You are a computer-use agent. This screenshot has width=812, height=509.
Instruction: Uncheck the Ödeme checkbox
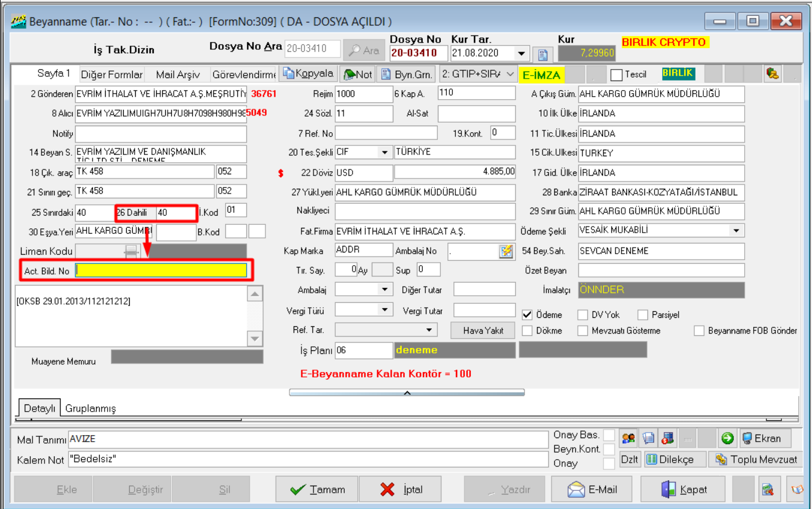tap(527, 315)
